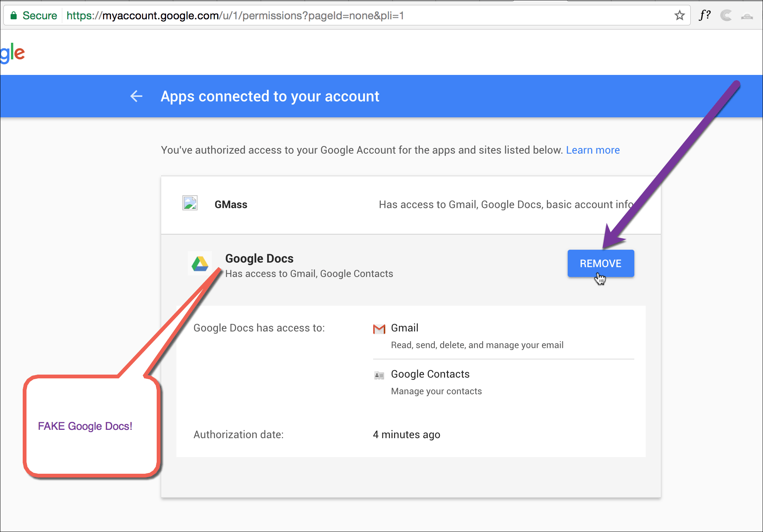This screenshot has height=532, width=763.
Task: Remove Google Docs access via REMOVE button
Action: coord(600,263)
